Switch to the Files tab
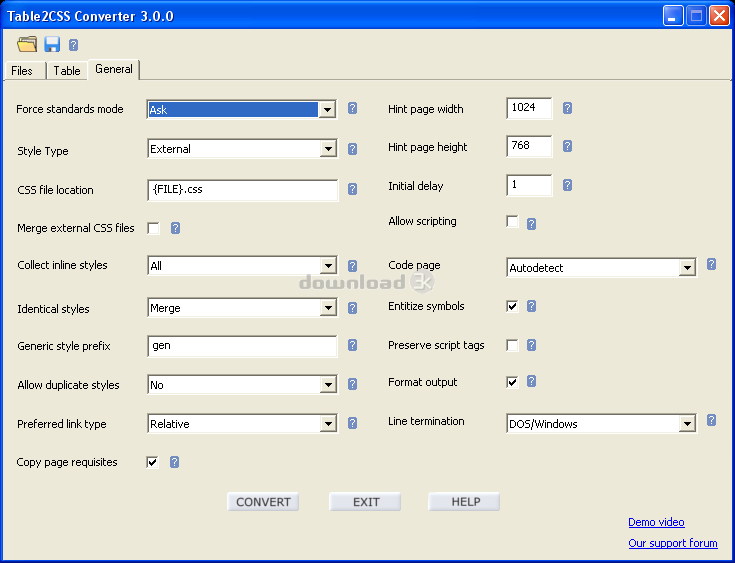The width and height of the screenshot is (735, 563). [22, 71]
